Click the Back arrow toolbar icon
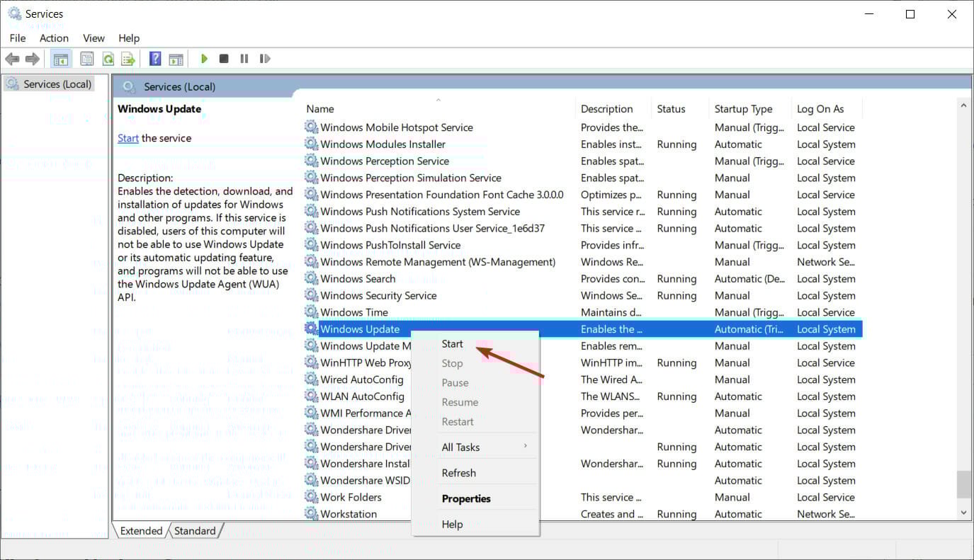974x560 pixels. click(x=12, y=59)
